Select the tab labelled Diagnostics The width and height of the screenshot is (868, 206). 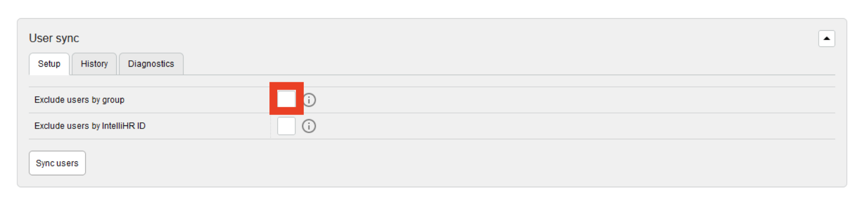(151, 64)
